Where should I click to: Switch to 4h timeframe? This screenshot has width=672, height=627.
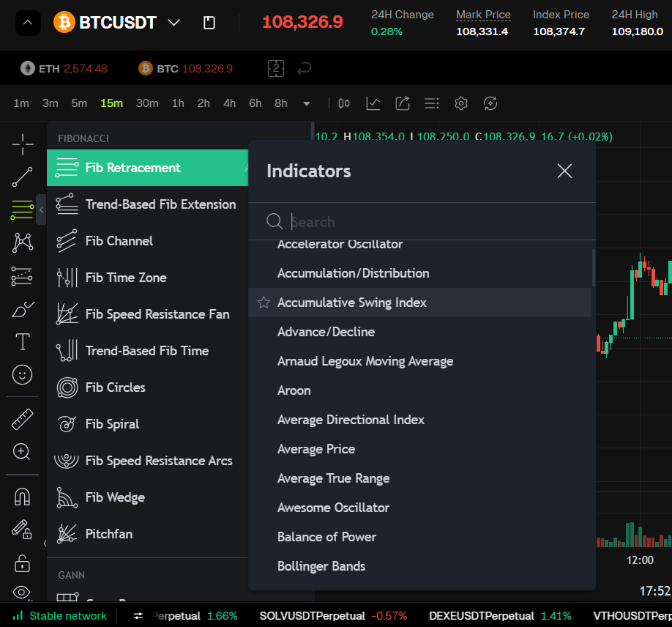(229, 103)
